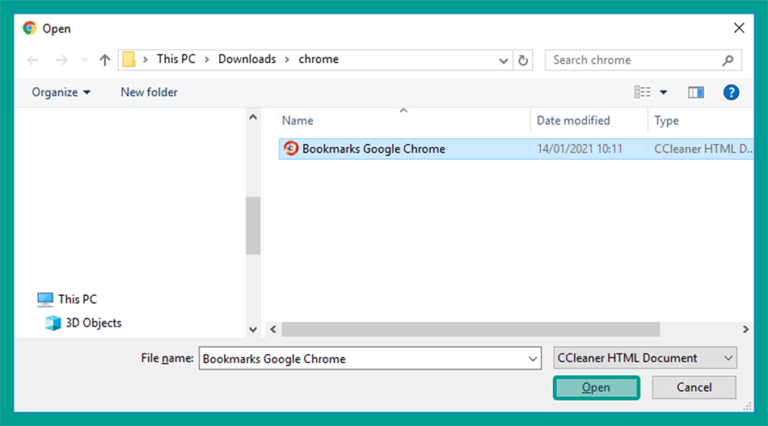Close the Open dialog
This screenshot has height=426, width=768.
click(x=739, y=28)
